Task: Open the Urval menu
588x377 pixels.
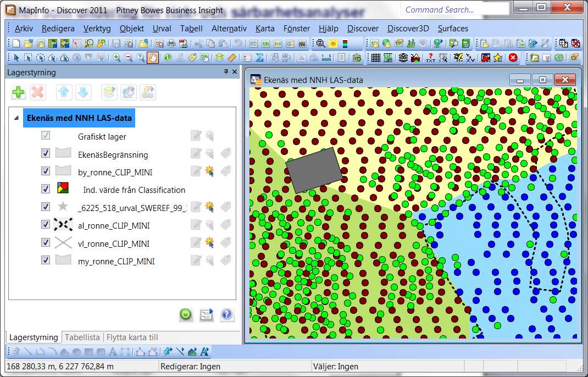Action: click(162, 29)
